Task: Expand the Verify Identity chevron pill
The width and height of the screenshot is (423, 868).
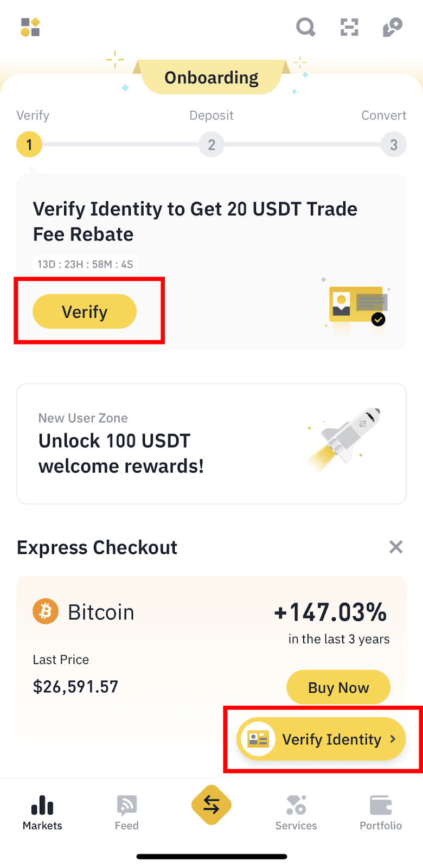Action: click(322, 739)
